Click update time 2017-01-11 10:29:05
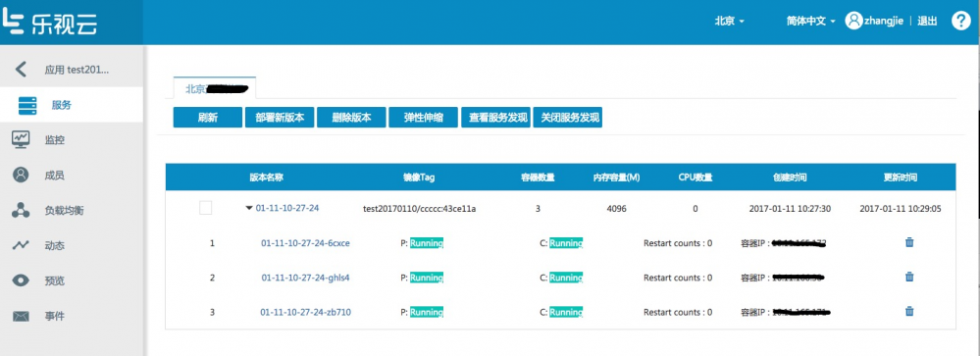Viewport: 980px width, 356px height. (901, 209)
